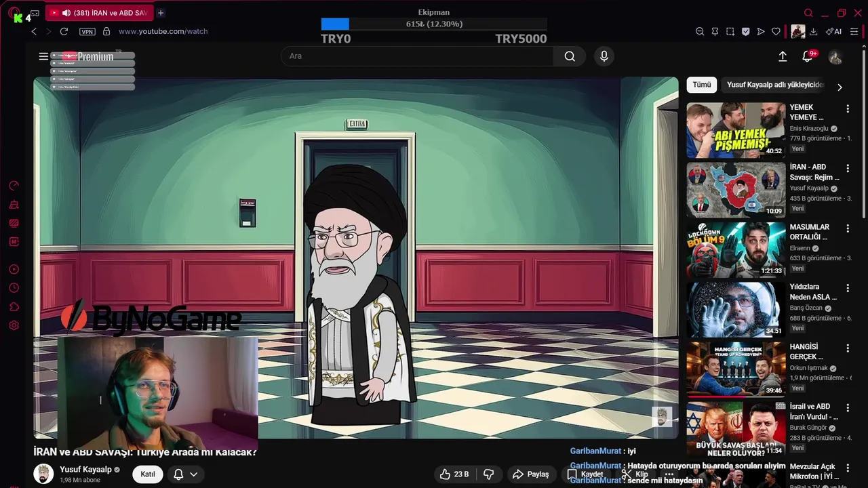Open History clock icon in sidebar

[14, 288]
